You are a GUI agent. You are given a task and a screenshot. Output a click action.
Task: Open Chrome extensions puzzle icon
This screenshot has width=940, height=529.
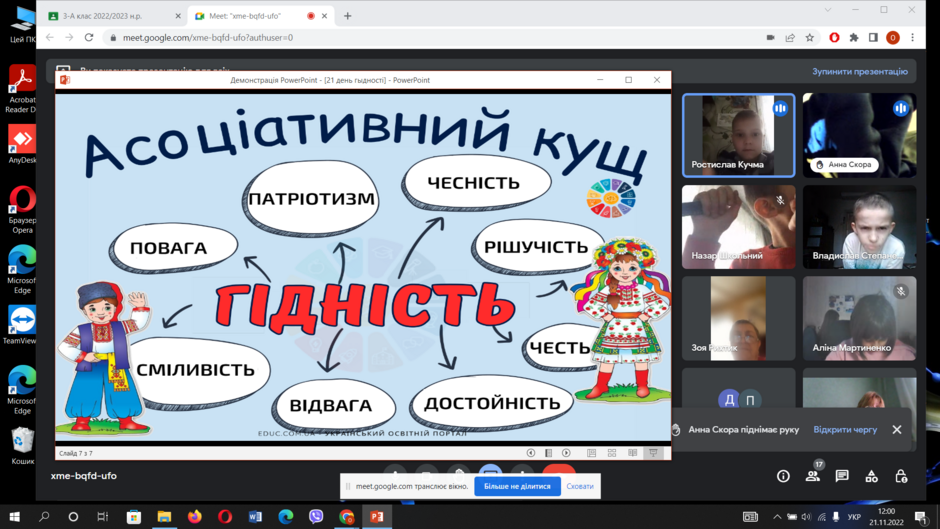[x=854, y=37]
